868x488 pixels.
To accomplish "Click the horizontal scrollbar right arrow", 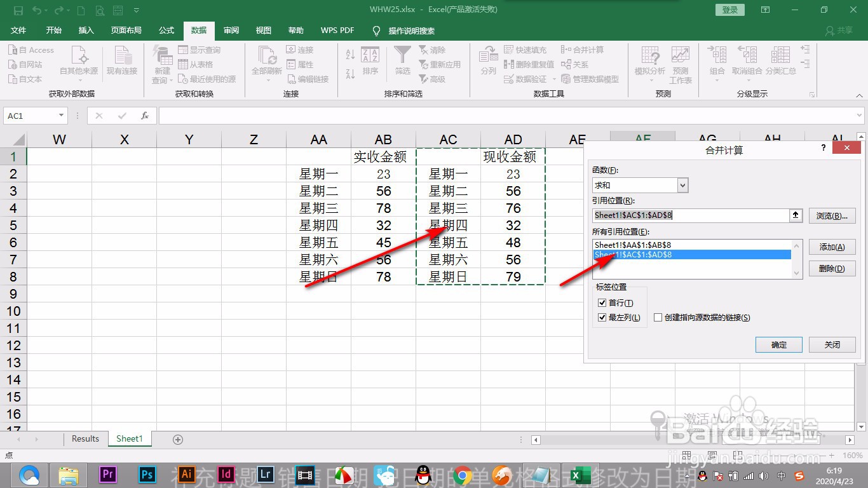I will 851,440.
